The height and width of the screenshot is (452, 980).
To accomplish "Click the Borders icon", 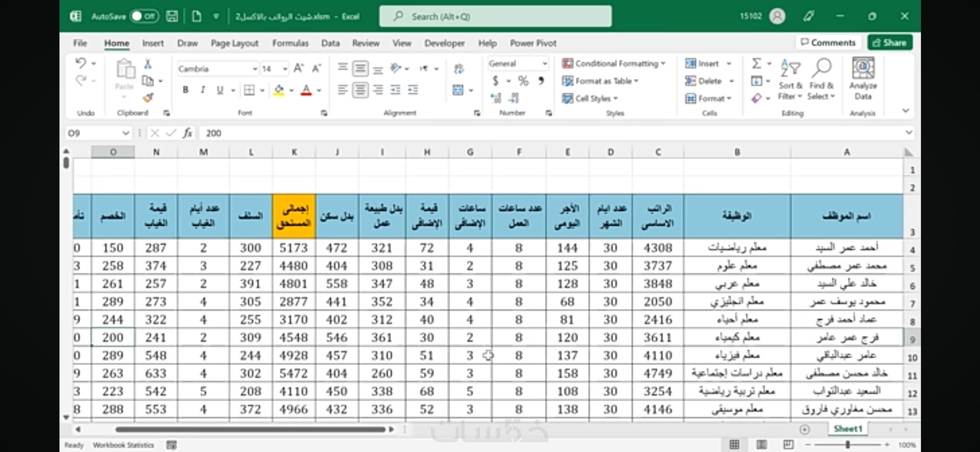I will click(x=249, y=90).
